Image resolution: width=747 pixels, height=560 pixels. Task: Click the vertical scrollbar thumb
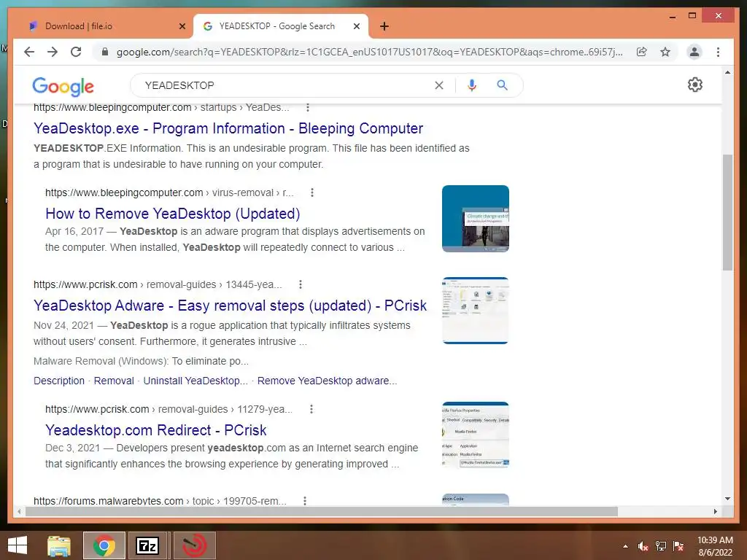727,212
